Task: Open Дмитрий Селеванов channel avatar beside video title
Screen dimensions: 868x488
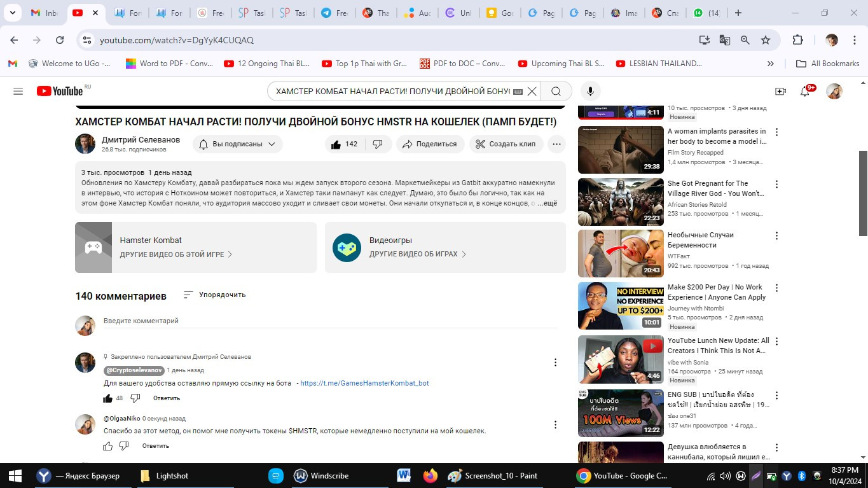Action: 85,144
